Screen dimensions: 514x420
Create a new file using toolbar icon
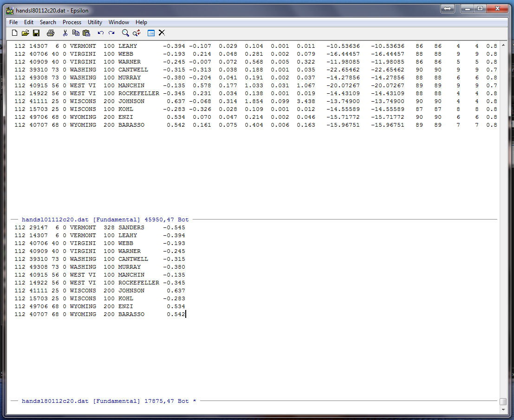pyautogui.click(x=14, y=33)
